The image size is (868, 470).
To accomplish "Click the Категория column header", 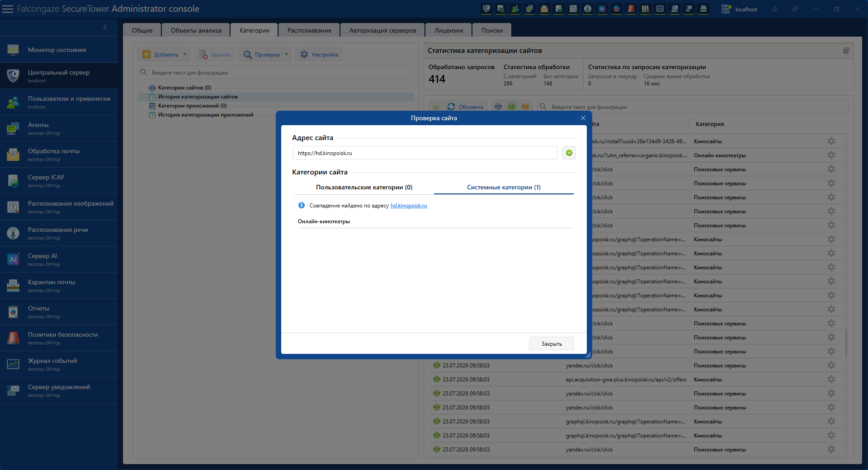I will click(710, 124).
